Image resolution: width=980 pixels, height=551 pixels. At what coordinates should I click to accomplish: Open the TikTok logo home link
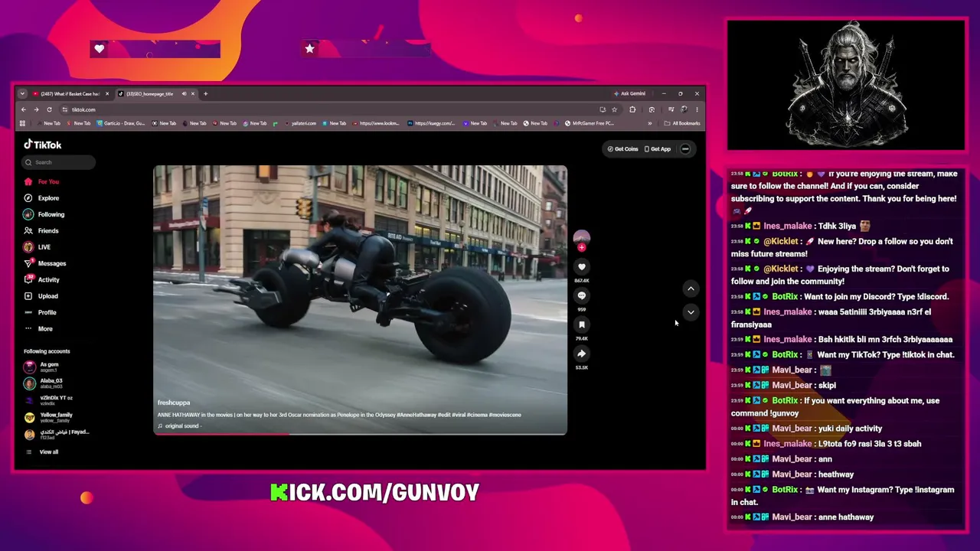pyautogui.click(x=42, y=145)
